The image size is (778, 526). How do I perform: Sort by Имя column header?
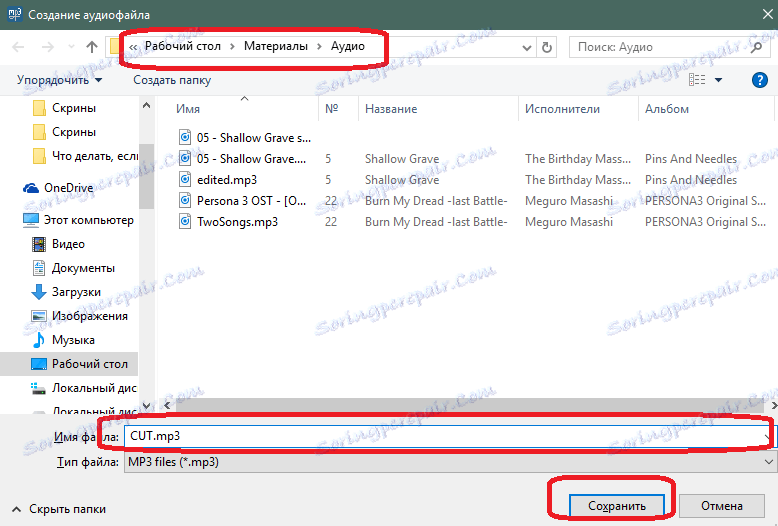pos(188,109)
